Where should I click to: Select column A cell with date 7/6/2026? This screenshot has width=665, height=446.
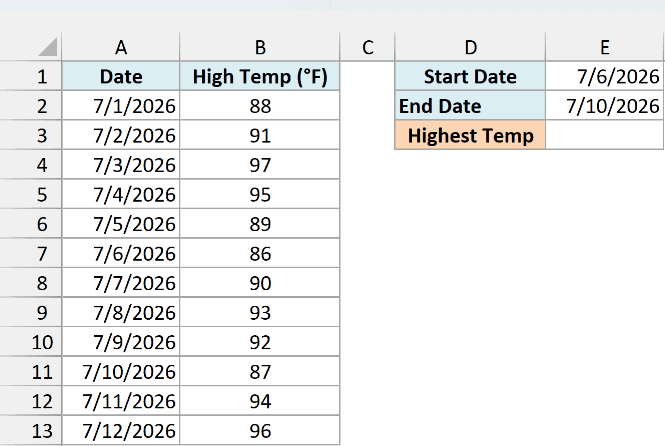pos(121,253)
